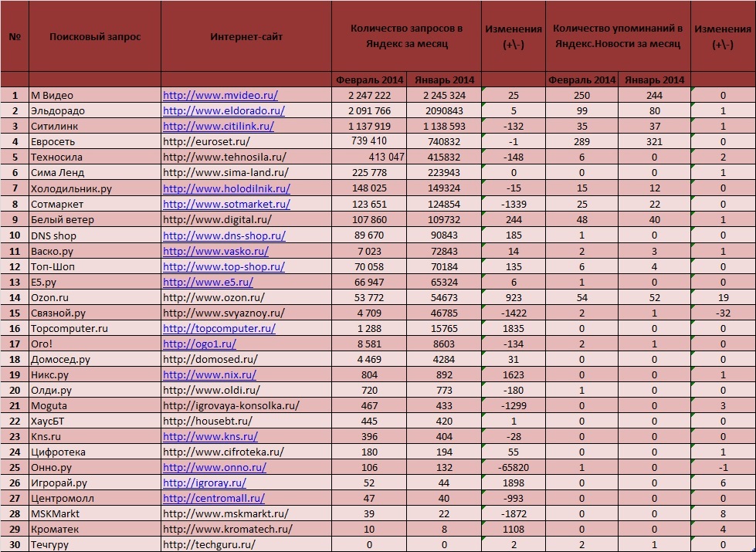Select the value '2 091 766'
This screenshot has width=756, height=552.
pyautogui.click(x=369, y=110)
